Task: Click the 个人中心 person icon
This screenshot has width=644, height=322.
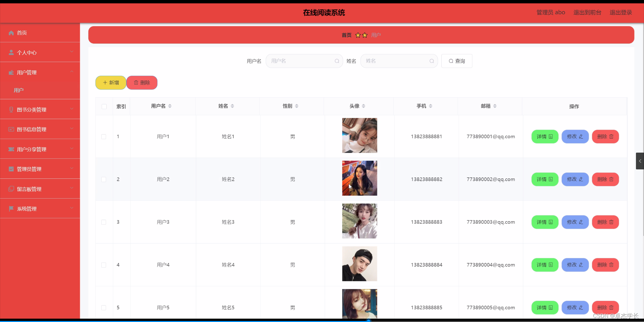Action: click(11, 53)
